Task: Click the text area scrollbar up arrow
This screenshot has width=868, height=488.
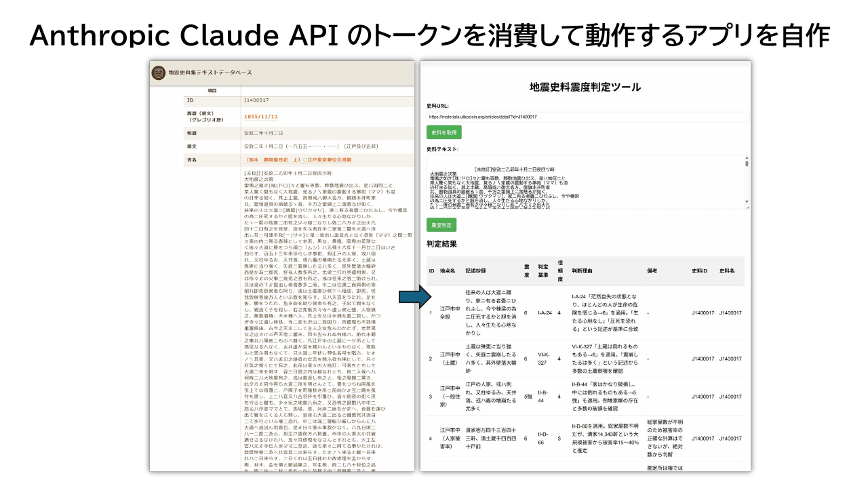Action: point(747,158)
